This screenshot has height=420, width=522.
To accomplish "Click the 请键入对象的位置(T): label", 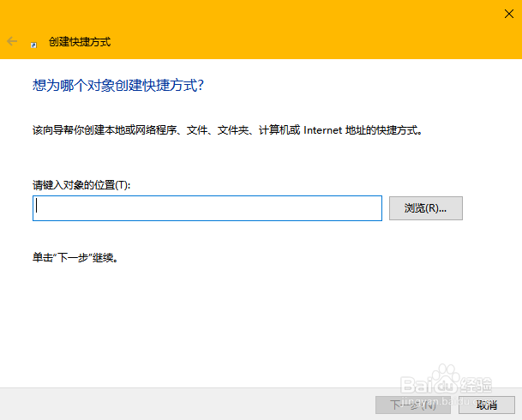I will tap(81, 185).
